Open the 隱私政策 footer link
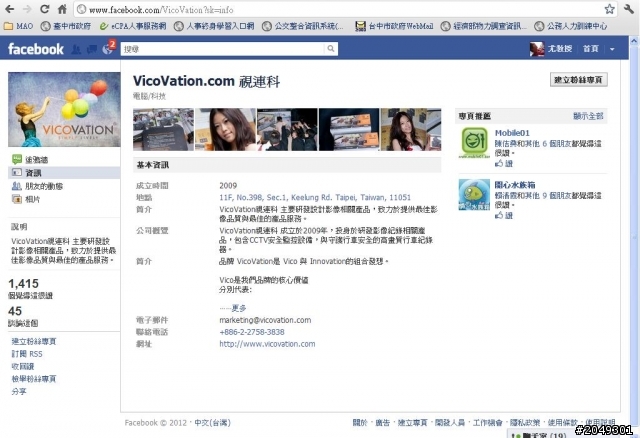 (524, 423)
